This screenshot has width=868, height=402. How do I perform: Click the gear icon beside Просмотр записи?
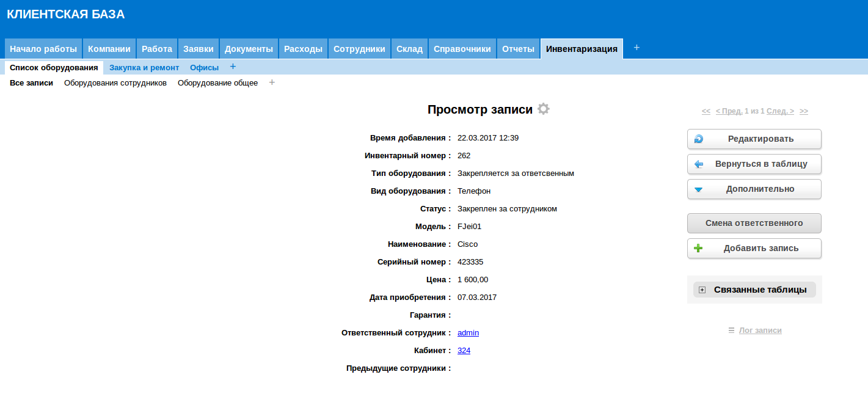(543, 109)
